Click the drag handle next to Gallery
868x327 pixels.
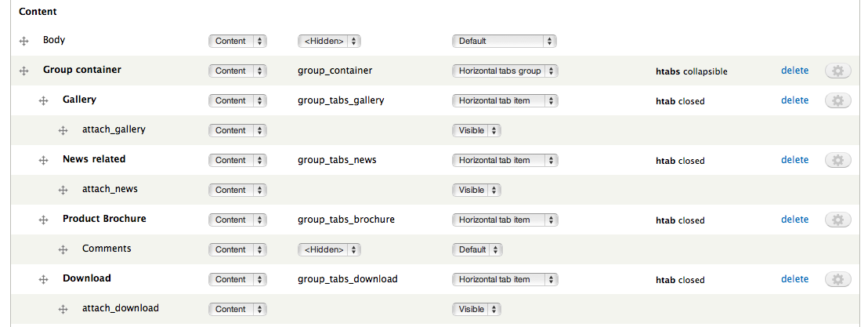[44, 100]
